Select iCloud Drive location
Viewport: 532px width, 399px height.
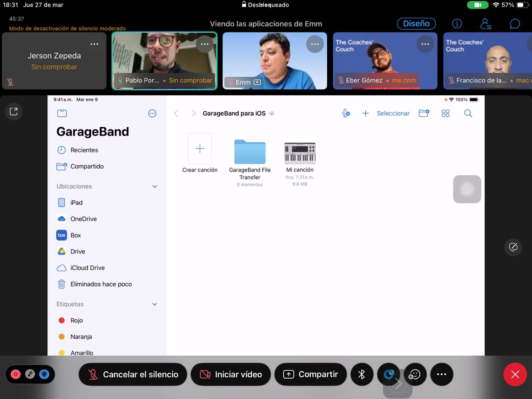(107, 268)
